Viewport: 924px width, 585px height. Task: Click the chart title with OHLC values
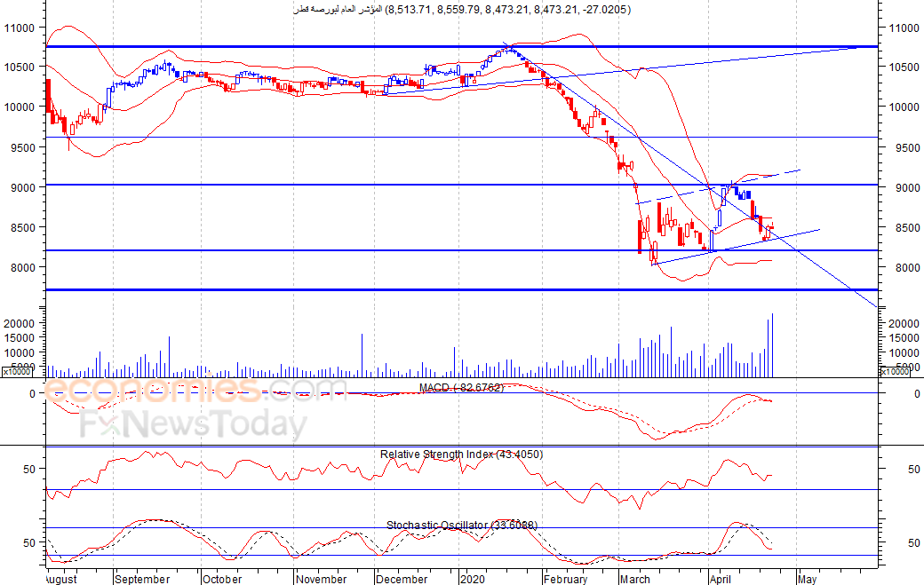click(x=462, y=10)
